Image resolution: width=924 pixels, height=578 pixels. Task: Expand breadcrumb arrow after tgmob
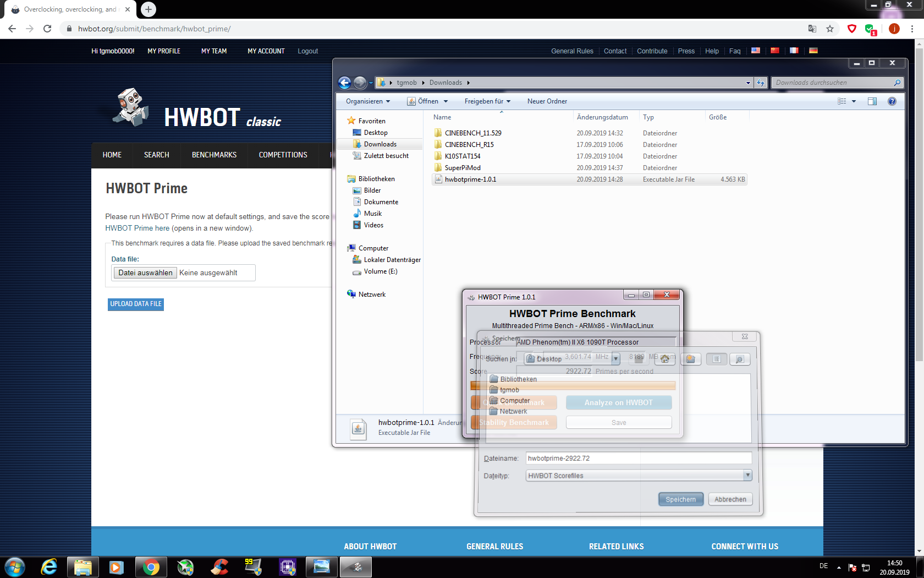424,83
